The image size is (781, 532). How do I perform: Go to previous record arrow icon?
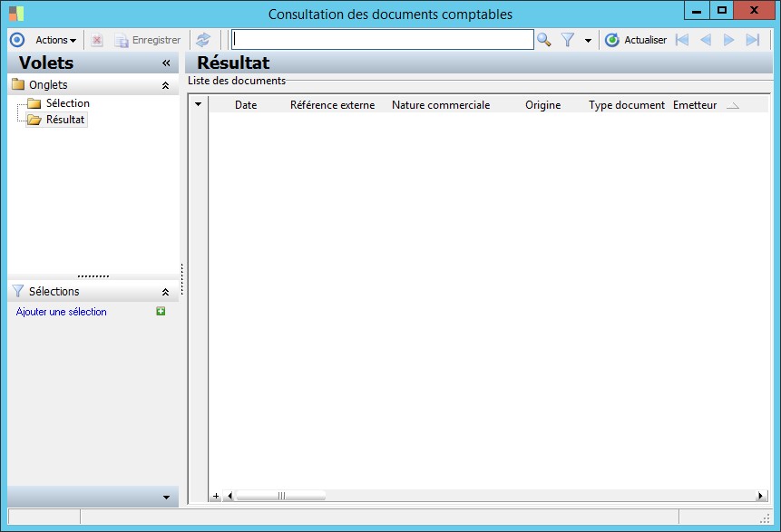(x=706, y=40)
